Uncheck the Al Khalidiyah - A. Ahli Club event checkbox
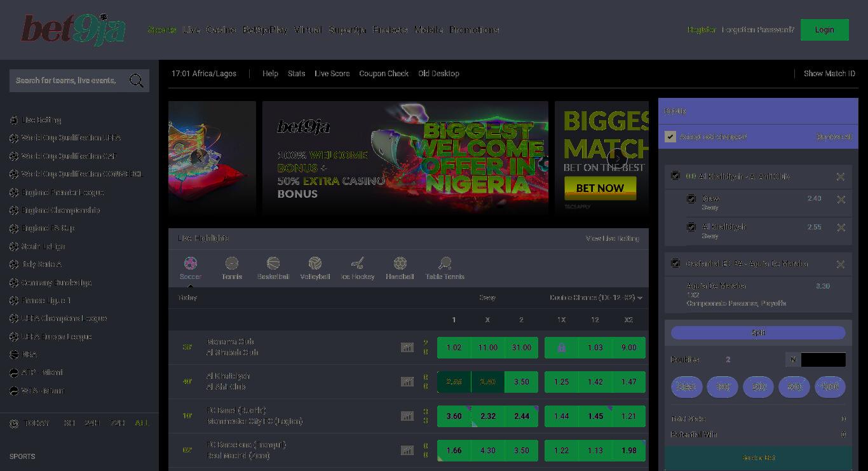Viewport: 868px width, 471px height. click(675, 175)
